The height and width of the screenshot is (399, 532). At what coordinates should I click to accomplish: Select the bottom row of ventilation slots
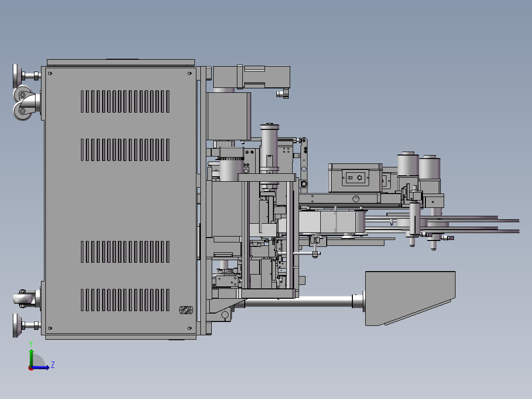click(x=125, y=300)
